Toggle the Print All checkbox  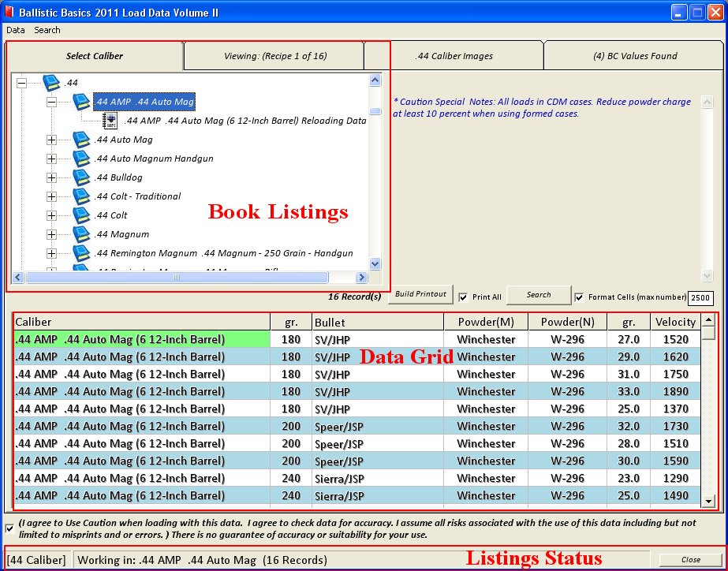click(x=464, y=297)
